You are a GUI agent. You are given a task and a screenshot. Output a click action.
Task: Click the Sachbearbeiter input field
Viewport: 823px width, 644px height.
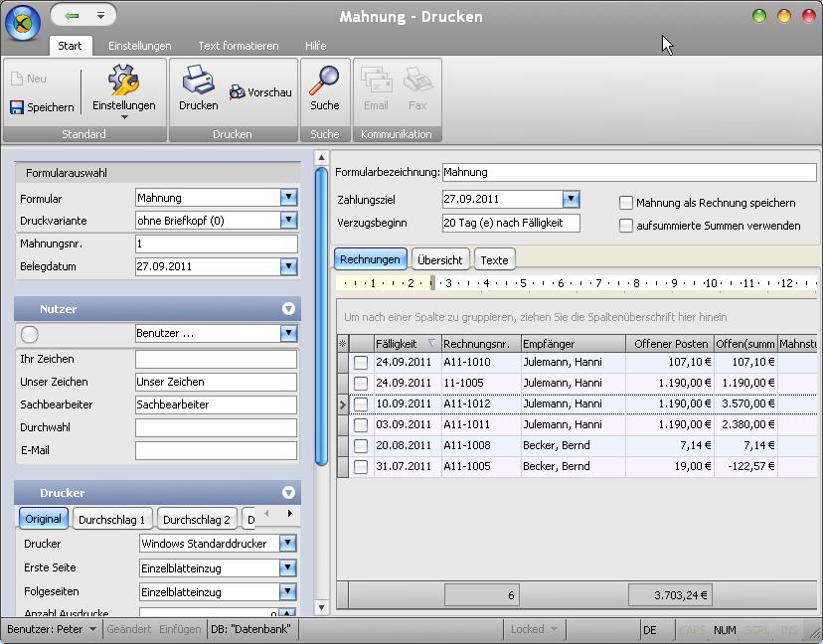pyautogui.click(x=216, y=404)
